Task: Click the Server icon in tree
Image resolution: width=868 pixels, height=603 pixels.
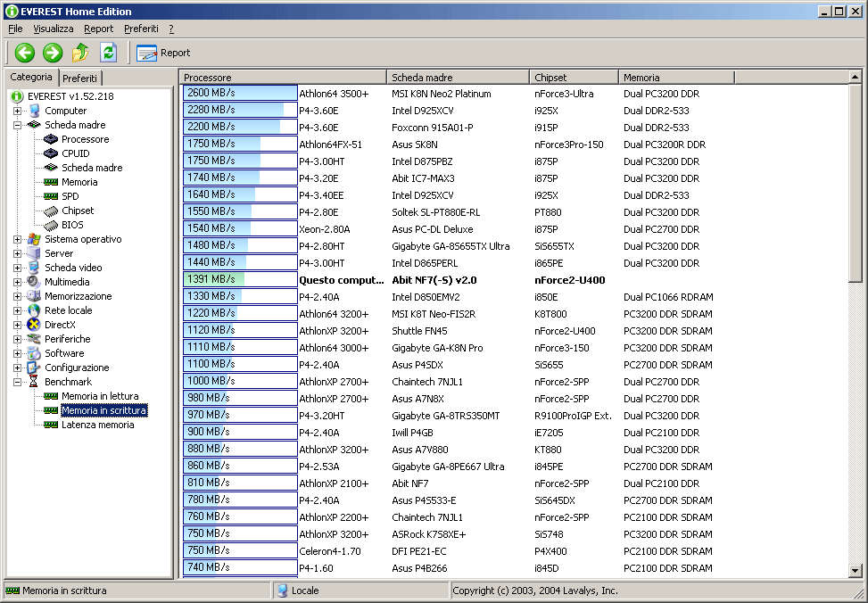Action: click(x=34, y=253)
